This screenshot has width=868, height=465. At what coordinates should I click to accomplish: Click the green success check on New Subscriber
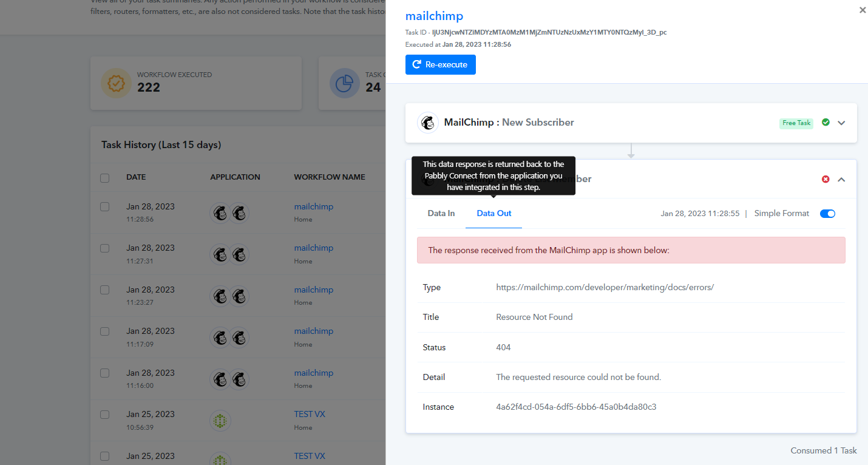826,122
